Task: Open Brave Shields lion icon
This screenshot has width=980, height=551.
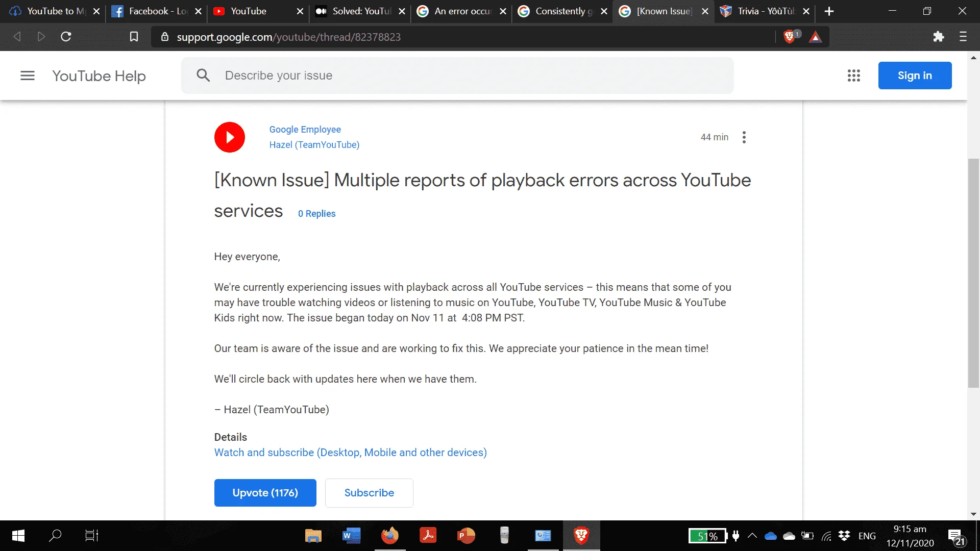Action: point(789,36)
